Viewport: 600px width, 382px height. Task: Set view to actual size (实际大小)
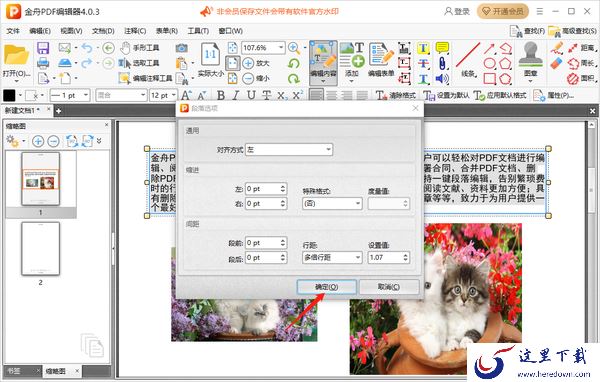tap(210, 59)
